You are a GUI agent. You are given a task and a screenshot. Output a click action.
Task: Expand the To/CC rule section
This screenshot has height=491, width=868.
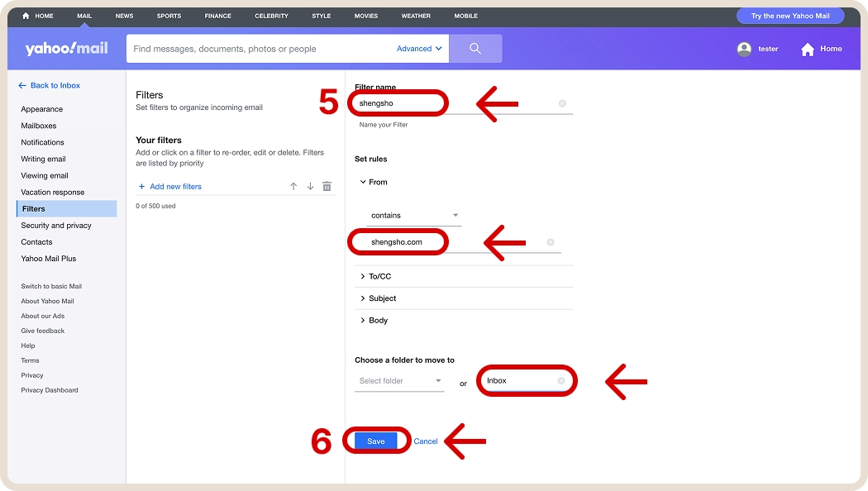[x=380, y=276]
